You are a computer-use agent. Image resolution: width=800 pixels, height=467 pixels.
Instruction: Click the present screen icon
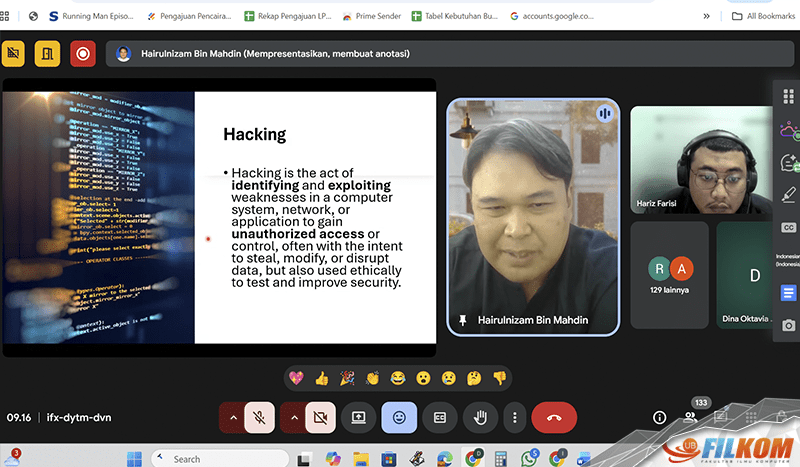coord(358,417)
